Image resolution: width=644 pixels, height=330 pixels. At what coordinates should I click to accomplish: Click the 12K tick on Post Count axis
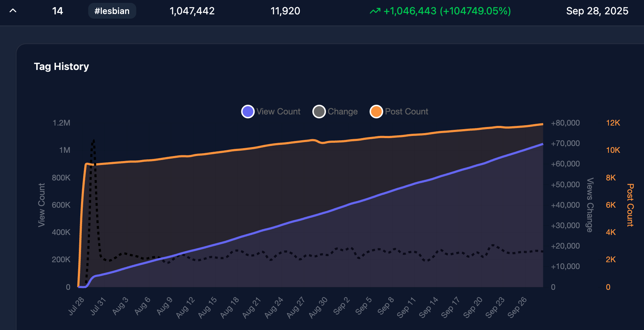click(x=613, y=123)
